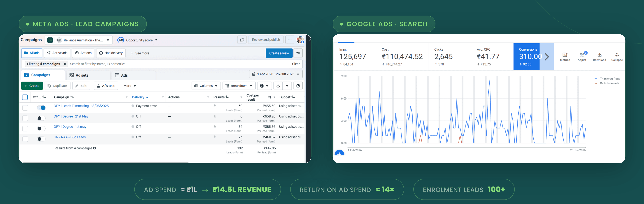
Task: Open the date range picker 1 Apr 2026 - 26 Jun 2026
Action: tap(276, 74)
